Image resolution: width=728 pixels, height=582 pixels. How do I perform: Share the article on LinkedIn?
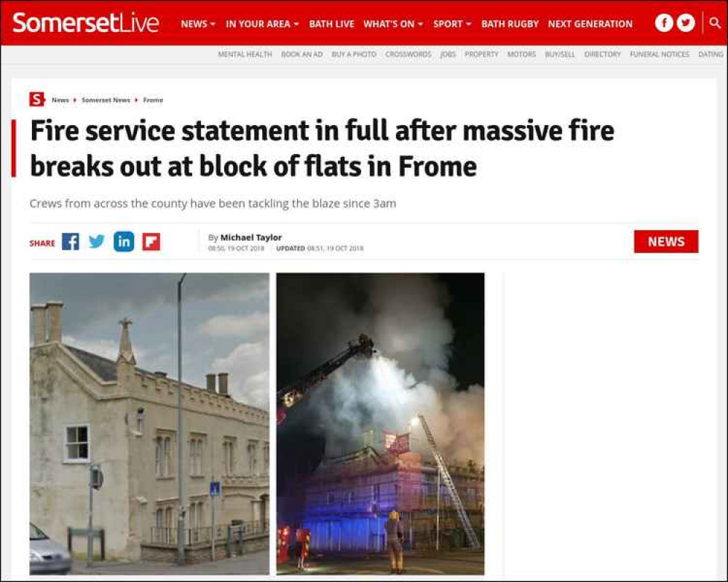pos(124,242)
